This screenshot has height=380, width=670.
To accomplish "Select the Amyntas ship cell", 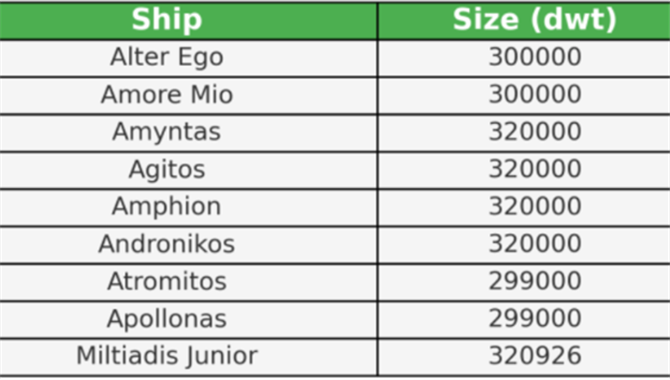I will (188, 133).
